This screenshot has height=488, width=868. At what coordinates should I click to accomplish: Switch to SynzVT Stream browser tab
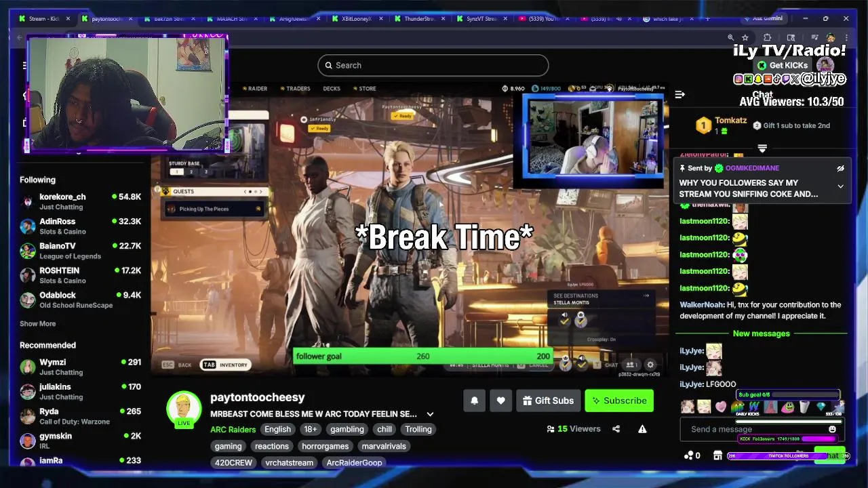tap(484, 19)
